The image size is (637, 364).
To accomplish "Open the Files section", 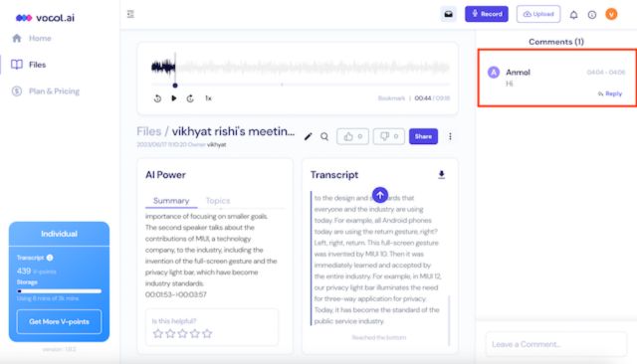I will 29,65.
